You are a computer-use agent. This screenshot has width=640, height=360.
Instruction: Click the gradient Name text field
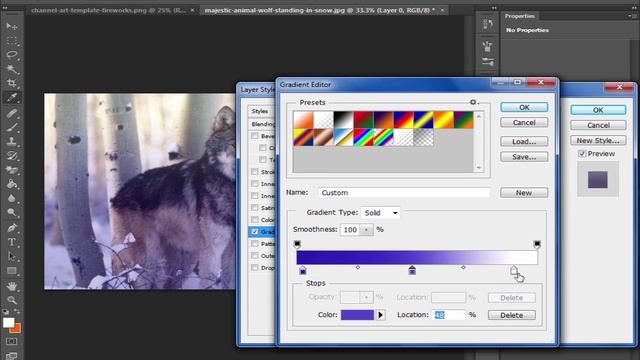point(404,193)
